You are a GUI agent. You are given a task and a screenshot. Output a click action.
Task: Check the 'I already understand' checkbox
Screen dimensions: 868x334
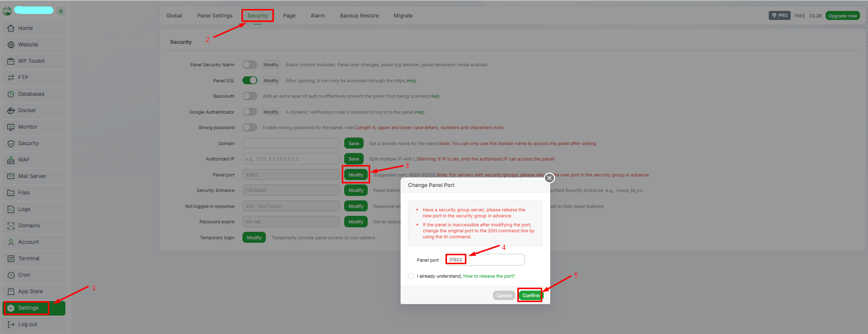[411, 276]
